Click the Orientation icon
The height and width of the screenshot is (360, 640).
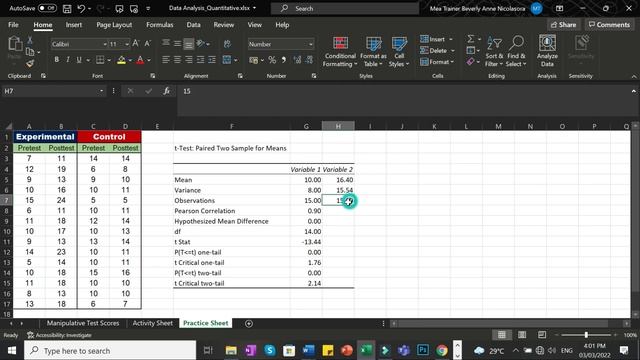pos(200,44)
